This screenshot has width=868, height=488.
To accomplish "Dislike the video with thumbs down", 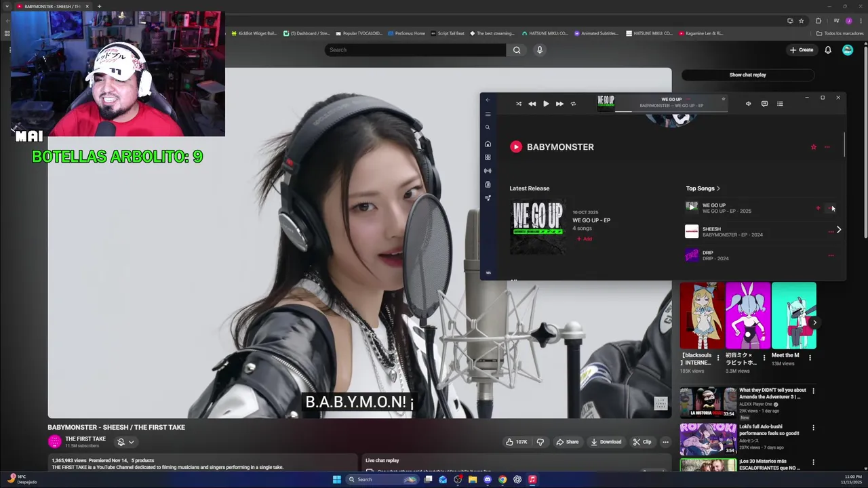I will click(x=540, y=442).
